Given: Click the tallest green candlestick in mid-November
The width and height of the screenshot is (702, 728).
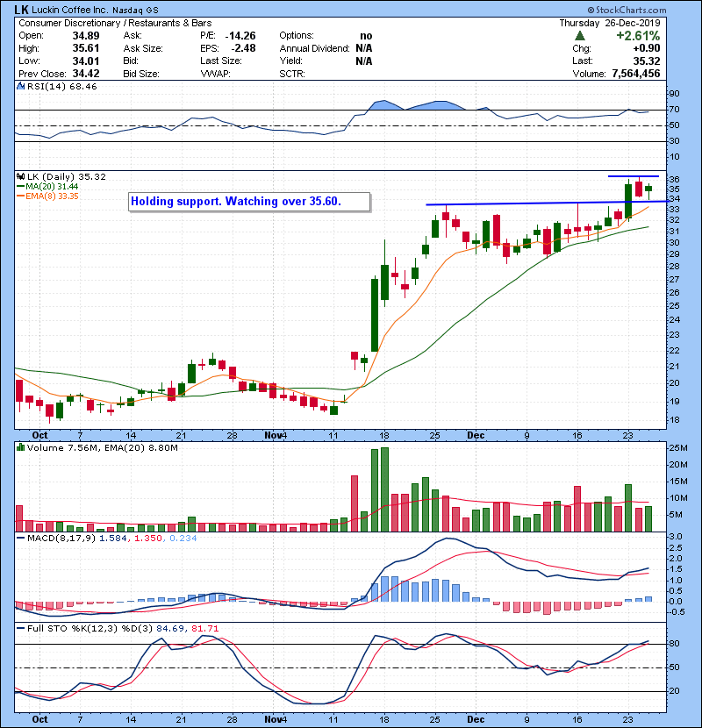Looking at the screenshot, I should click(375, 314).
